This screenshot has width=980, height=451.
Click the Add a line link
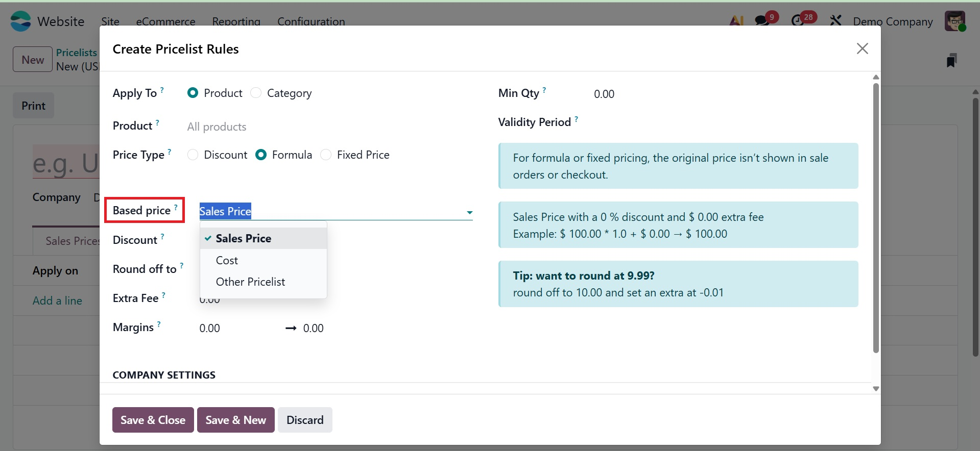tap(57, 300)
